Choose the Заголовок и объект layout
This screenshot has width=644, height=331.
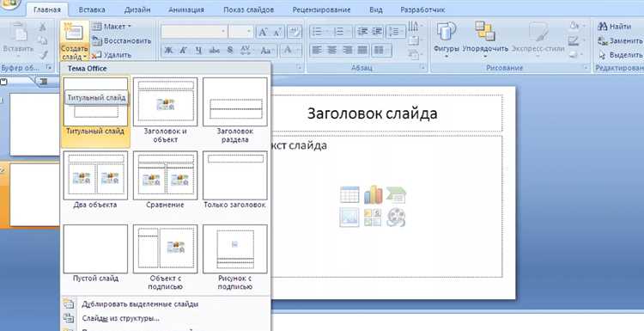coord(165,110)
